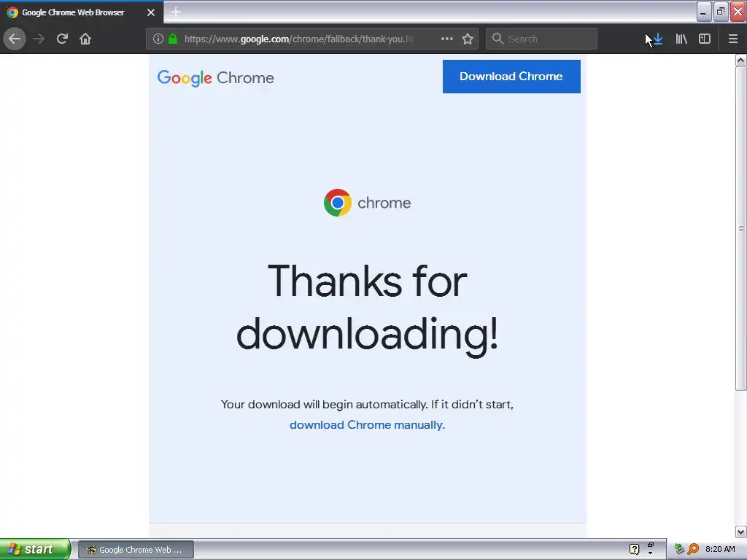Image resolution: width=747 pixels, height=560 pixels.
Task: Restore down the browser window
Action: coord(721,12)
